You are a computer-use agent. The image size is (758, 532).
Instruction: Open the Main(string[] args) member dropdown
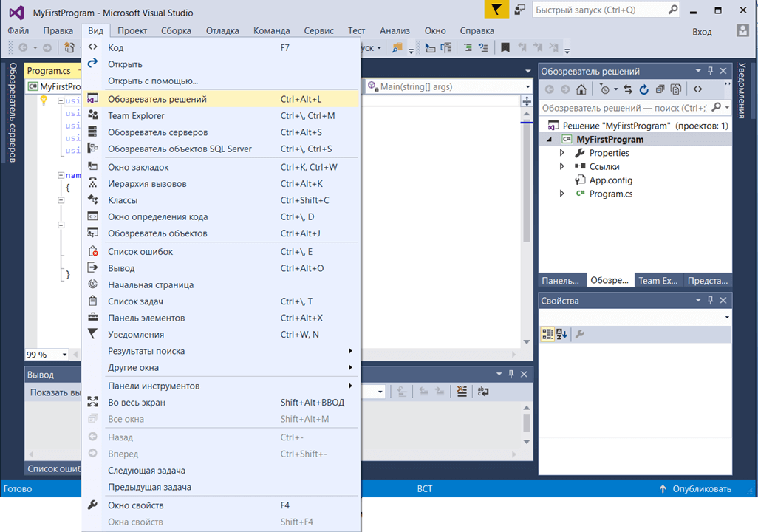527,86
